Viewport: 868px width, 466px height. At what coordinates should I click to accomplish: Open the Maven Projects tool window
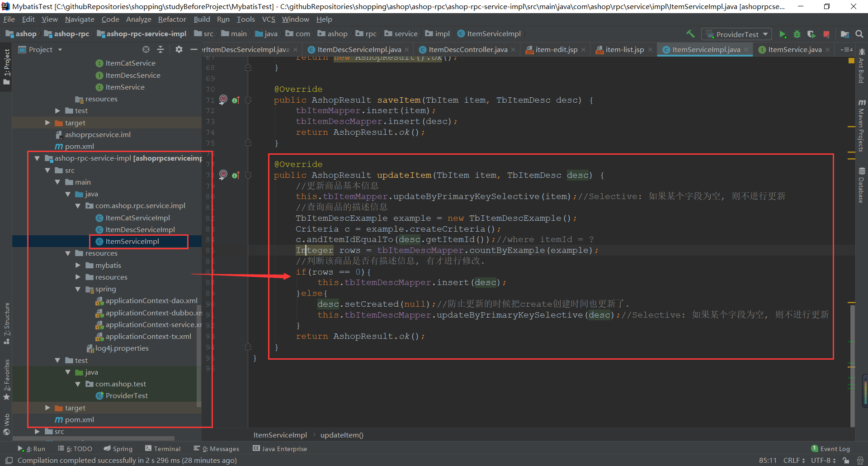click(x=861, y=126)
